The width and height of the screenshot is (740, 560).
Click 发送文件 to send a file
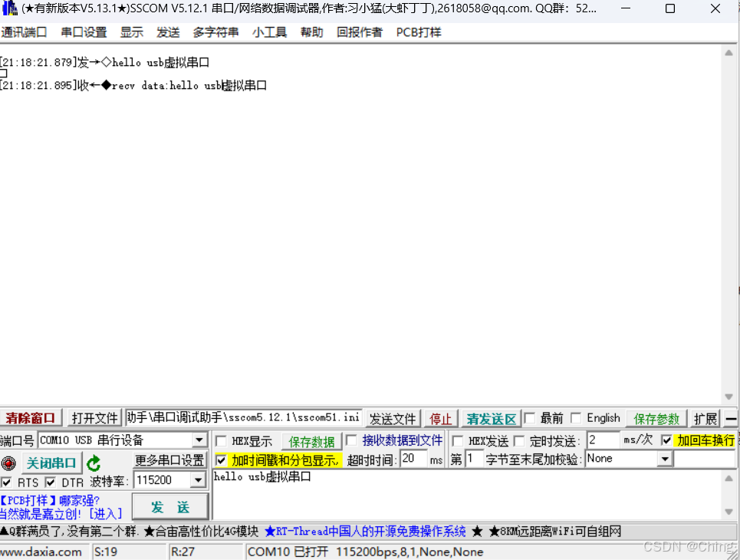pos(392,418)
